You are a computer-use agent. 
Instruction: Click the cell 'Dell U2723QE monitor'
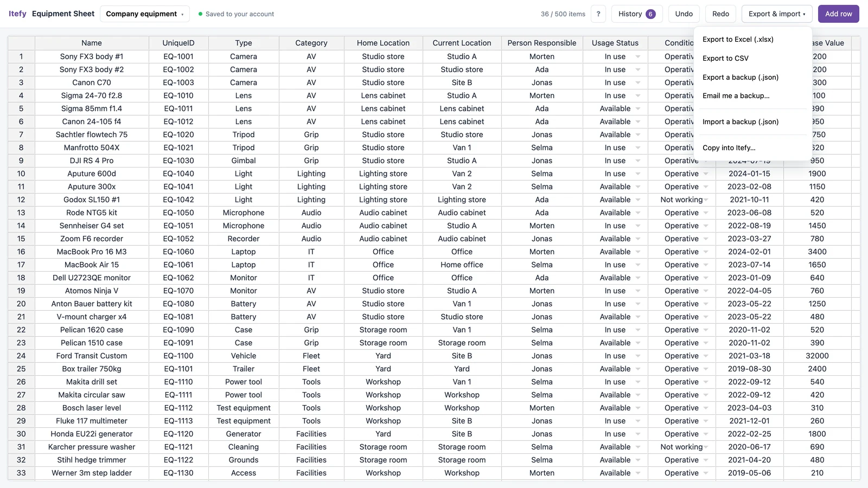click(x=92, y=278)
